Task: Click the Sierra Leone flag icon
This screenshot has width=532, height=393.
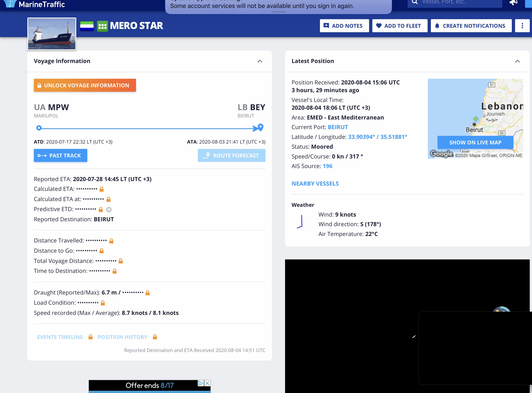Action: [87, 26]
